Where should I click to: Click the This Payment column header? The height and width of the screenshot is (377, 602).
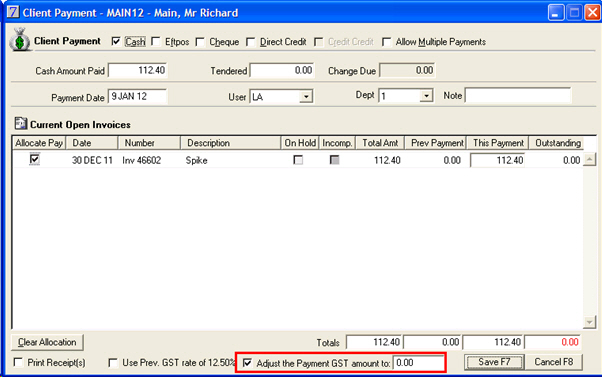[x=498, y=143]
